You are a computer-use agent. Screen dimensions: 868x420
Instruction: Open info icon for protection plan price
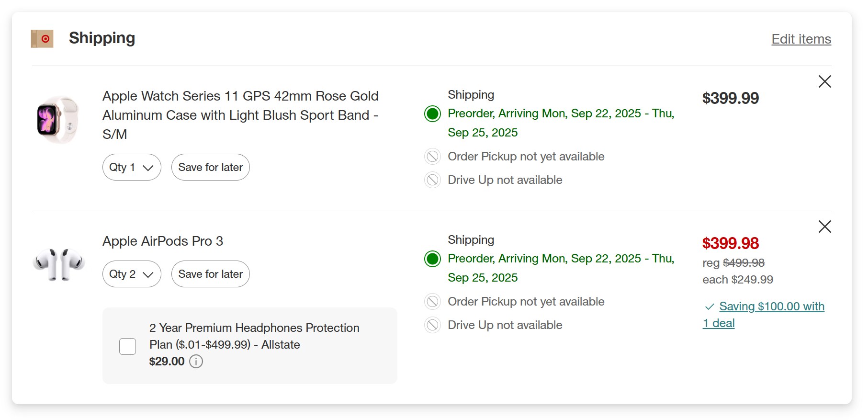[x=196, y=362]
